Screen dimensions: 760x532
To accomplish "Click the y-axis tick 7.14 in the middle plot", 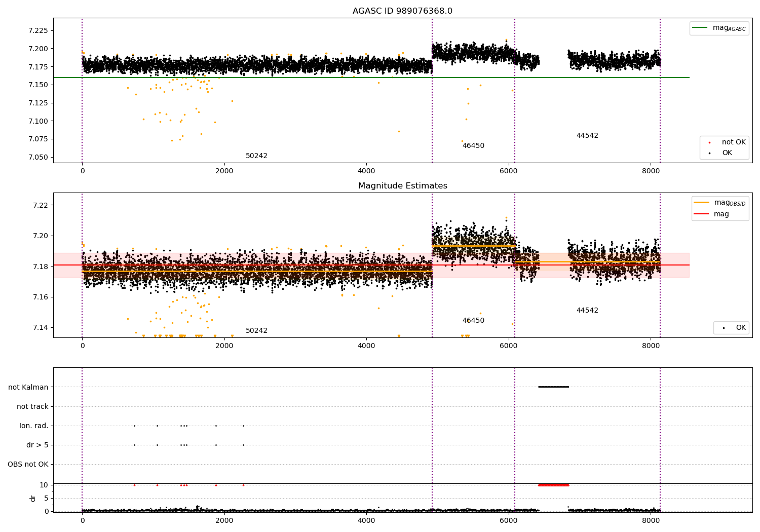I will pos(41,327).
